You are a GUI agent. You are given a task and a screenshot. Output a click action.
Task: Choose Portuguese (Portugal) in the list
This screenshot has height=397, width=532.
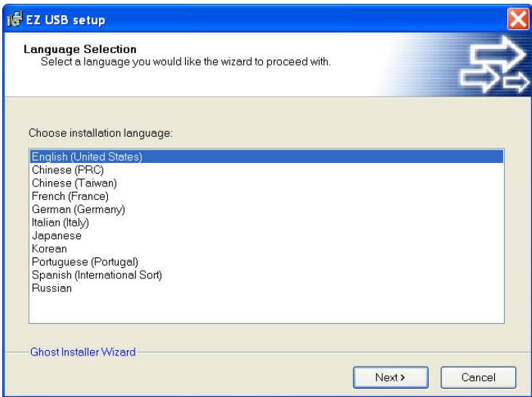click(267, 262)
